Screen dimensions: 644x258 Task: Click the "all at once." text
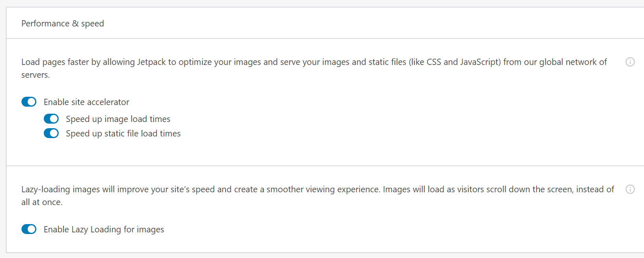tap(42, 203)
